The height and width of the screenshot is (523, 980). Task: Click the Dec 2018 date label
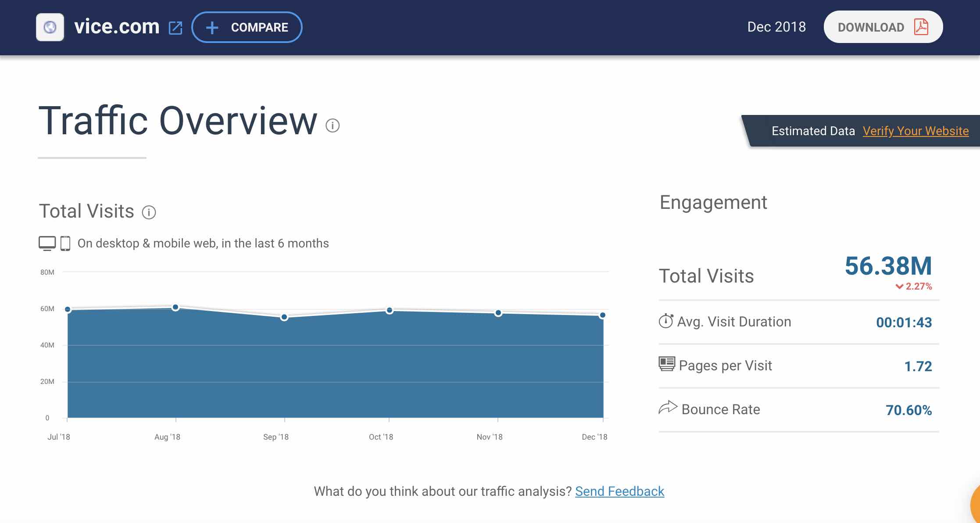click(776, 27)
